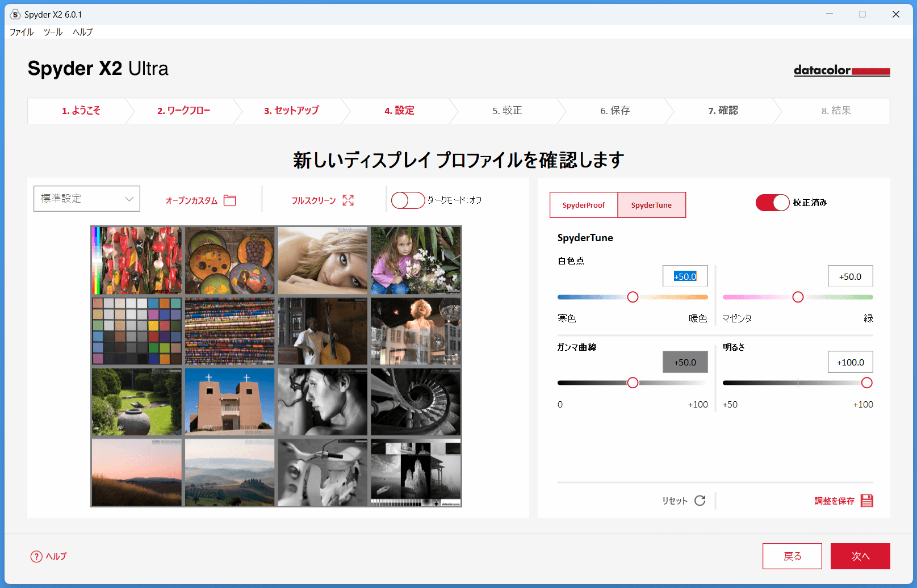Image resolution: width=917 pixels, height=588 pixels.
Task: Click the reset circular arrow icon
Action: coord(700,501)
